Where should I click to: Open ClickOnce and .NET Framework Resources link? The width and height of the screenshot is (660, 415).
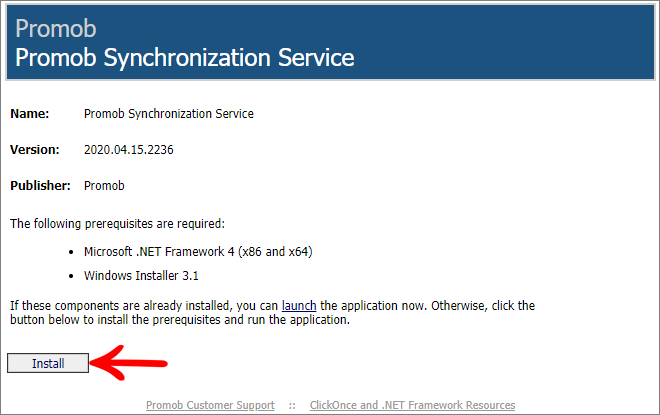[412, 405]
